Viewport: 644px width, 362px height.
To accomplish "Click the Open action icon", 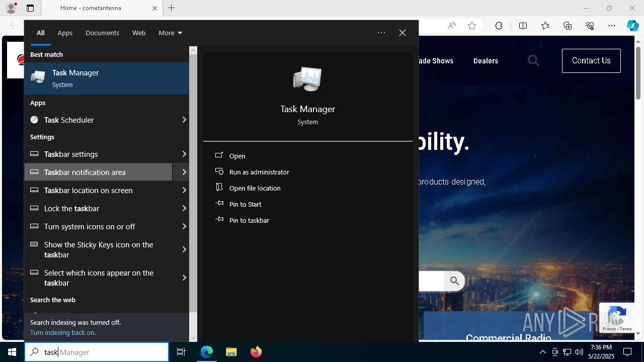I will tap(219, 155).
